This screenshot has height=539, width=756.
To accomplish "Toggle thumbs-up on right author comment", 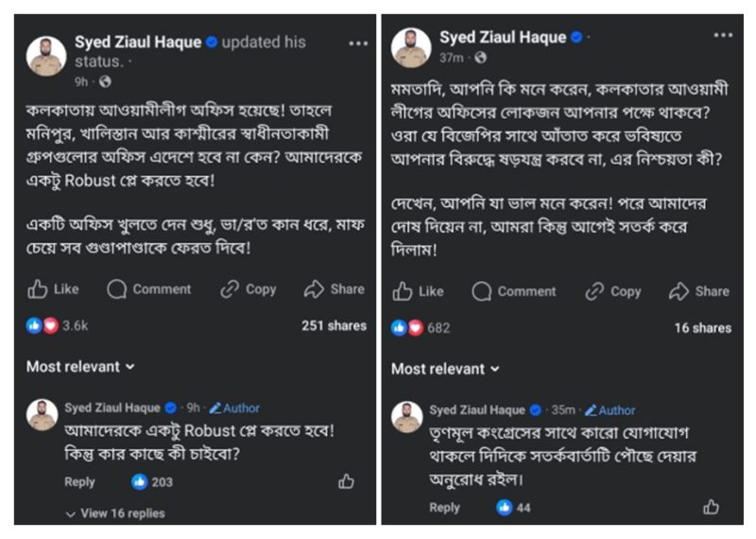I will coord(711,507).
